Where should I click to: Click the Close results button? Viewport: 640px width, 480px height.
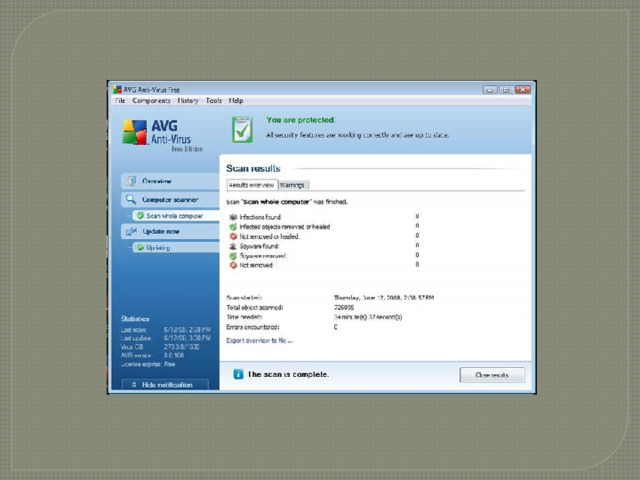492,375
